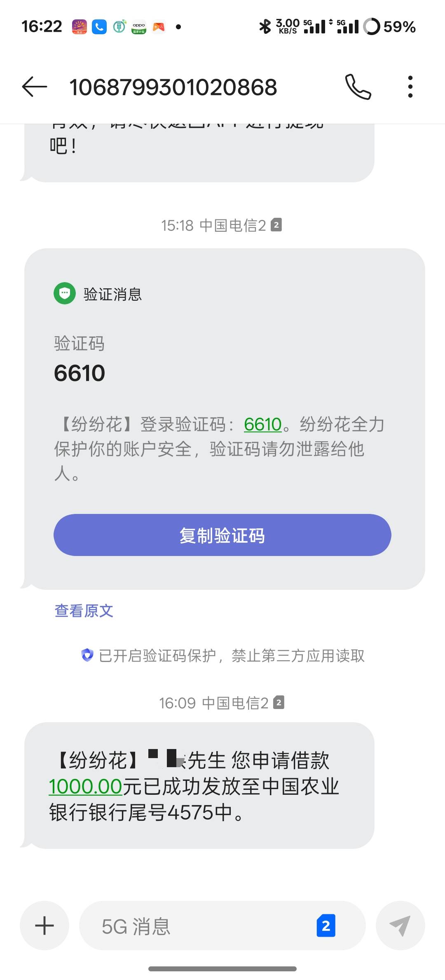
Task: Tap the underlined 6610 code link
Action: pos(262,424)
